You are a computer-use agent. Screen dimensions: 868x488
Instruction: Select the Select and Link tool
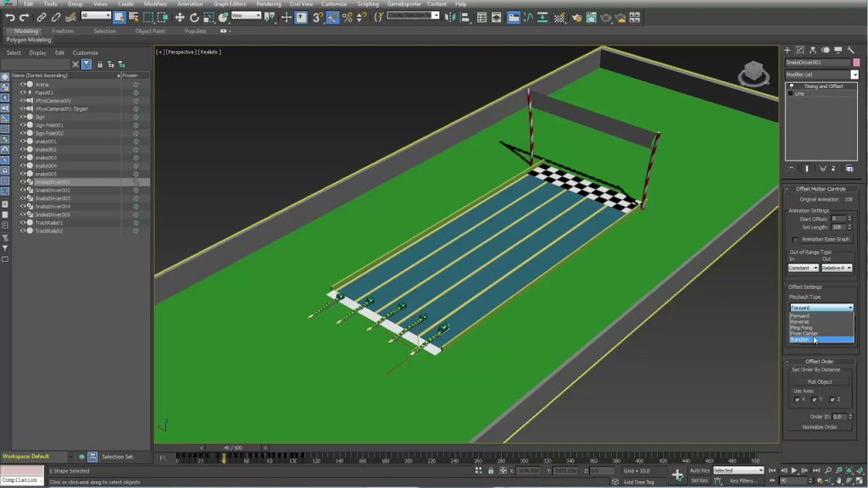pos(42,17)
